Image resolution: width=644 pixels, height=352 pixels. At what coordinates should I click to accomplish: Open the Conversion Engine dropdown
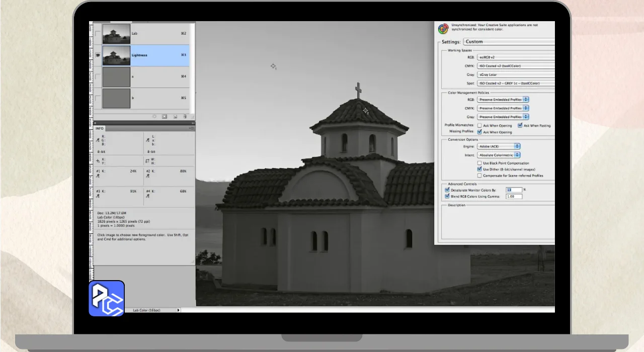[498, 146]
